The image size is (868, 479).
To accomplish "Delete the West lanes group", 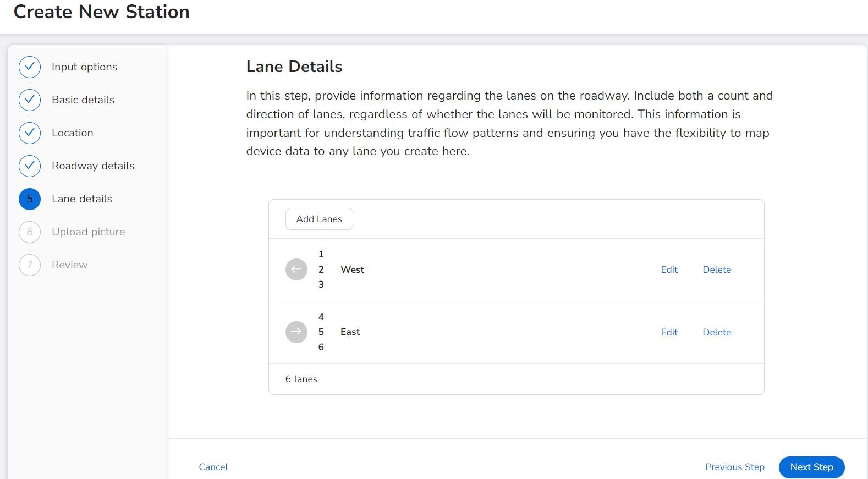I will click(x=717, y=269).
